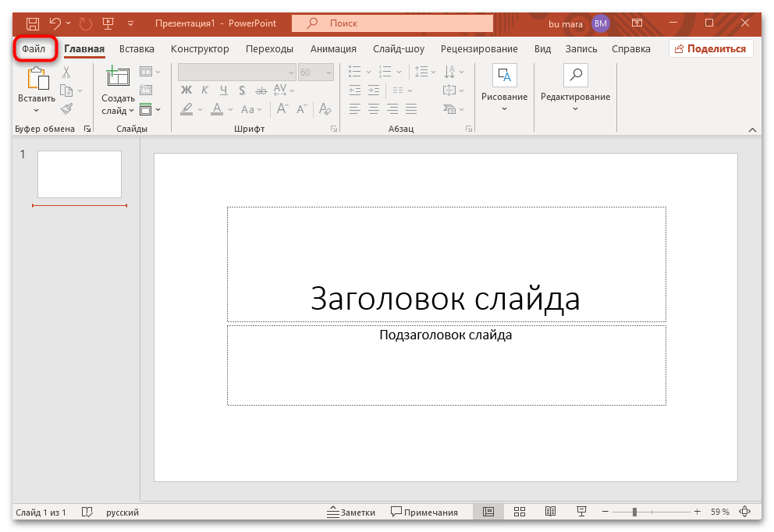
Task: Open the Font Color dropdown arrow
Action: 229,108
